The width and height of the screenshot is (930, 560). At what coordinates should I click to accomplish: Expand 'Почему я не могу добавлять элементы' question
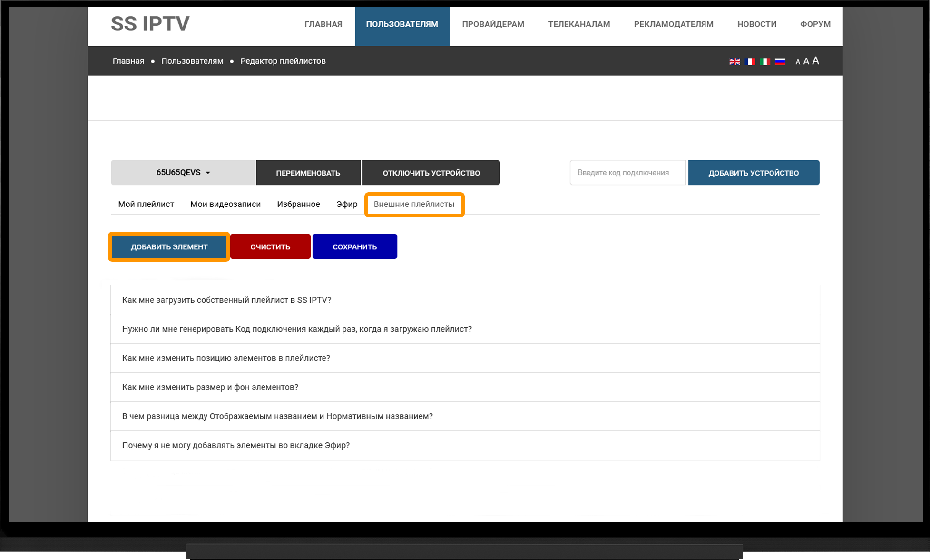(465, 445)
